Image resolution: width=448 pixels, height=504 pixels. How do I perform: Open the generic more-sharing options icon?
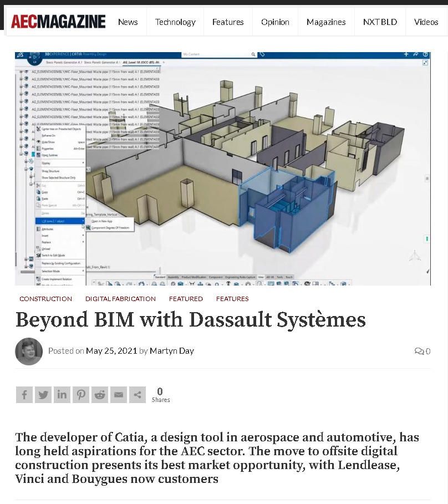point(138,395)
